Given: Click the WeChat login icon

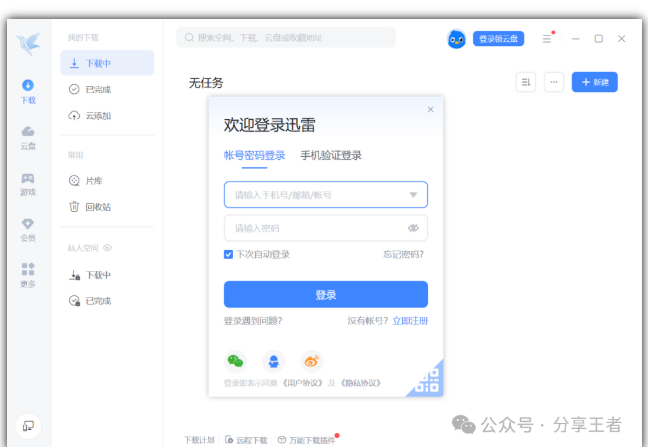Looking at the screenshot, I should pyautogui.click(x=235, y=361).
